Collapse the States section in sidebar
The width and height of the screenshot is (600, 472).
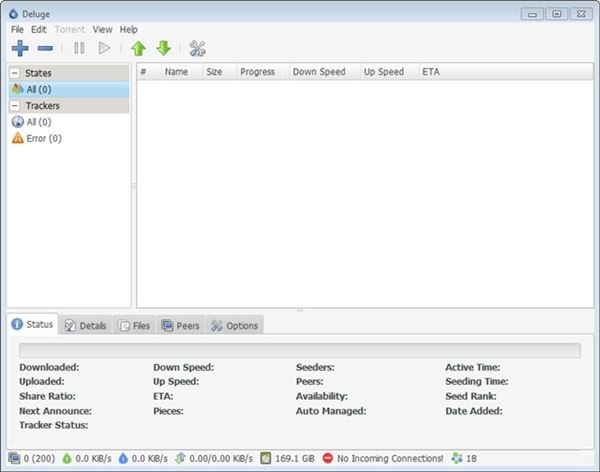[15, 73]
